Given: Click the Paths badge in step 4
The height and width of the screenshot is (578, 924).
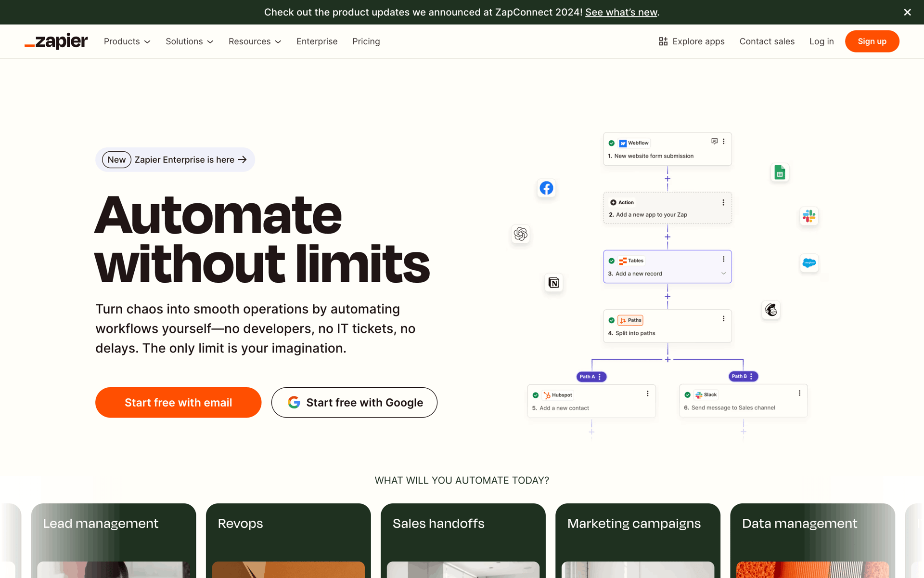Looking at the screenshot, I should [x=630, y=320].
